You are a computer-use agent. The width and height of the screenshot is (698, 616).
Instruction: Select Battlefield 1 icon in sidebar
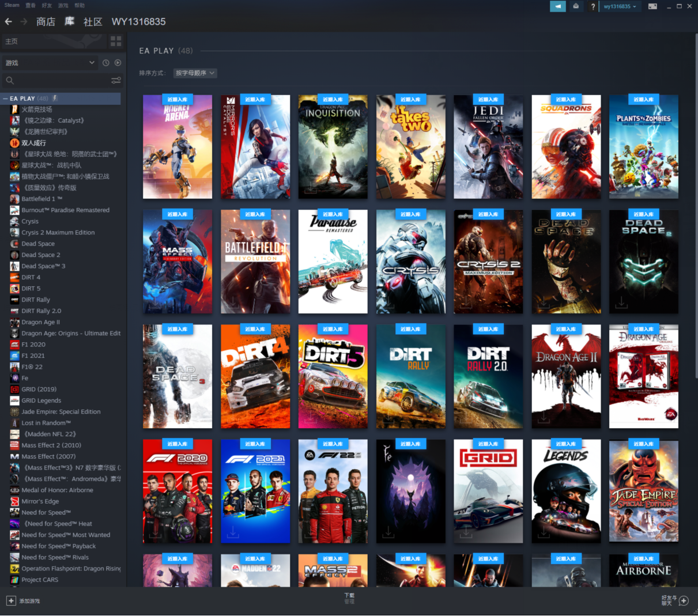[14, 199]
